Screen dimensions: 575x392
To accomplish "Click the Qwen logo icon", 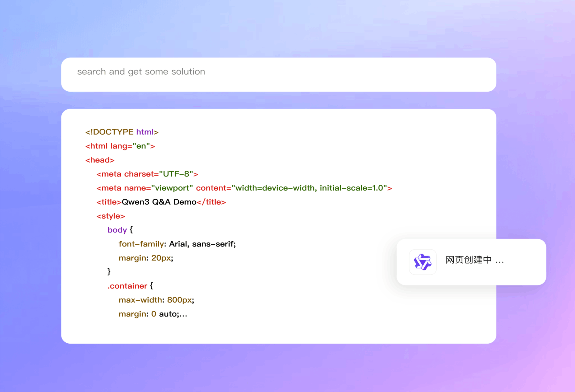I will click(423, 262).
